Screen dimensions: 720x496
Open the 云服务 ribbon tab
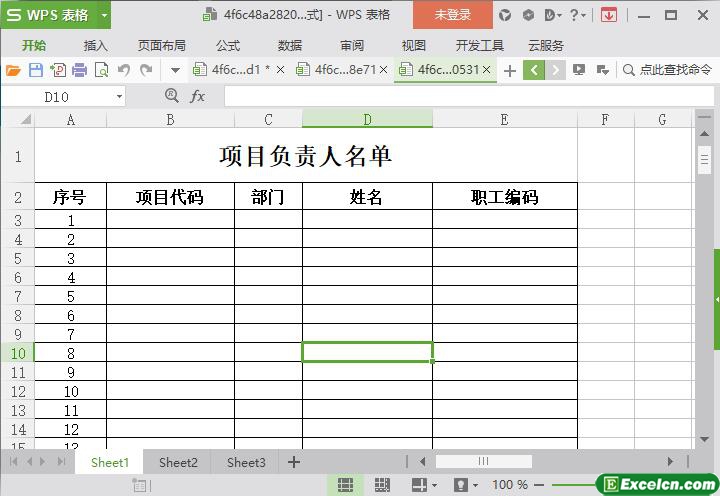[546, 45]
